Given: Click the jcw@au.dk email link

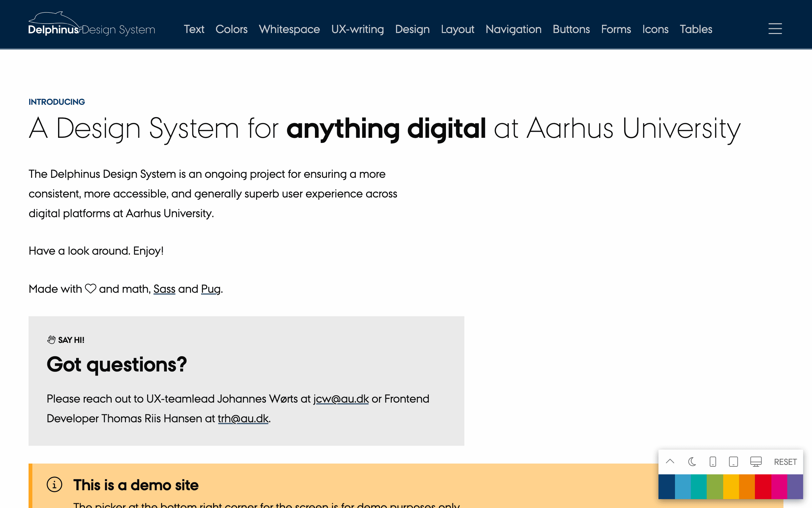Looking at the screenshot, I should coord(341,399).
